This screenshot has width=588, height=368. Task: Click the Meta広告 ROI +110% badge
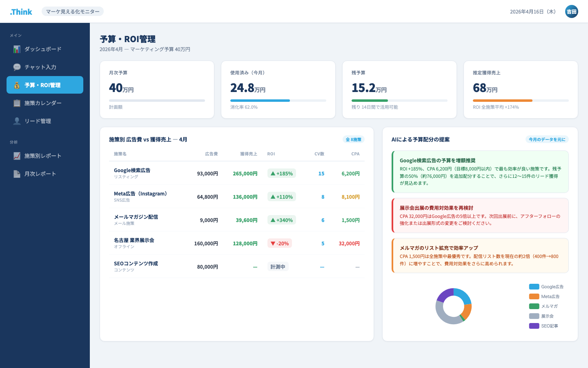[282, 197]
